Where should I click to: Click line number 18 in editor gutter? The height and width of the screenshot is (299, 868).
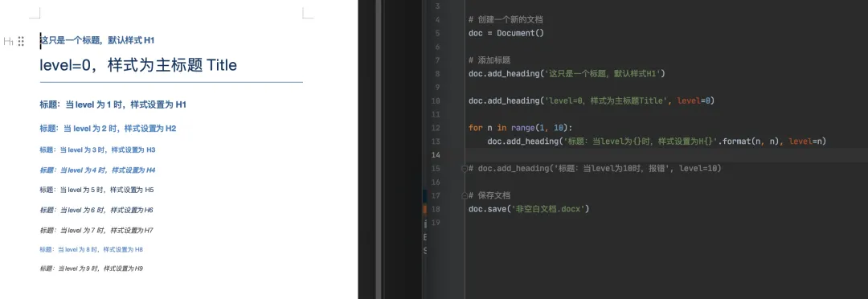coord(435,209)
